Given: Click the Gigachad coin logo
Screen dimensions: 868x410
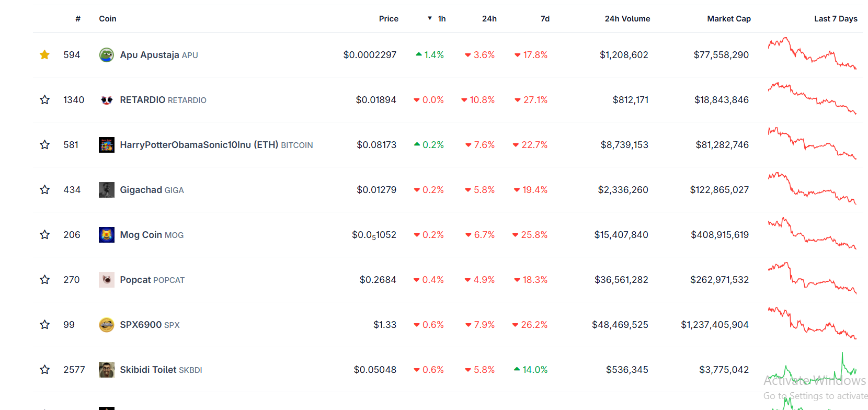Looking at the screenshot, I should [107, 190].
